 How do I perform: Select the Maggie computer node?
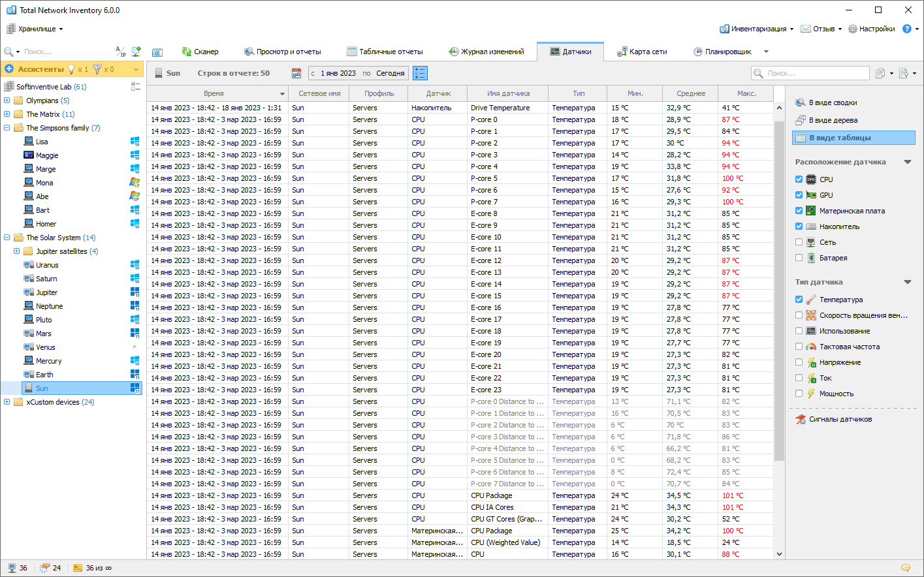point(47,155)
